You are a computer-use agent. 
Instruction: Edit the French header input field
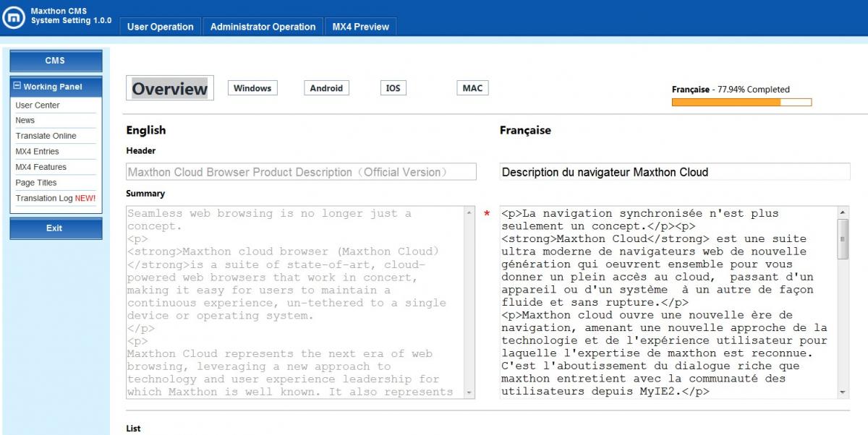tap(675, 172)
